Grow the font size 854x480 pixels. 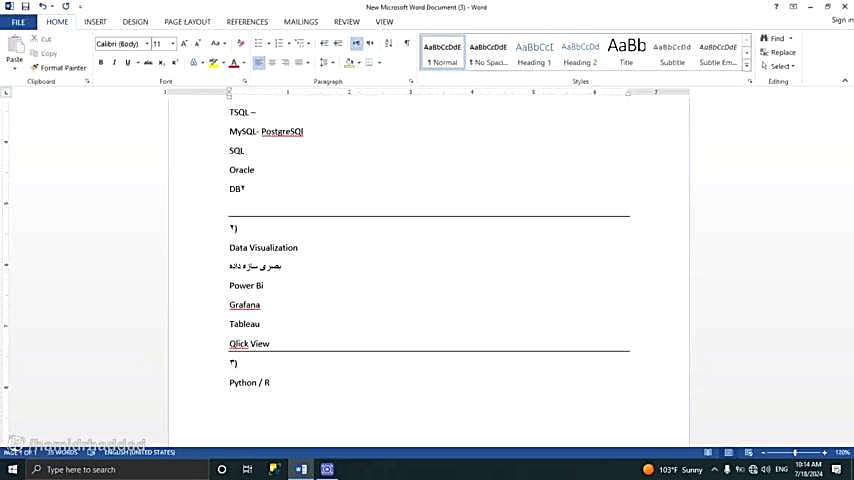[x=184, y=44]
